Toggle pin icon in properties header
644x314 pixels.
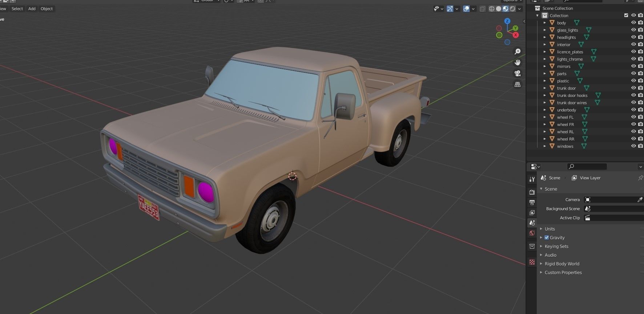[640, 178]
